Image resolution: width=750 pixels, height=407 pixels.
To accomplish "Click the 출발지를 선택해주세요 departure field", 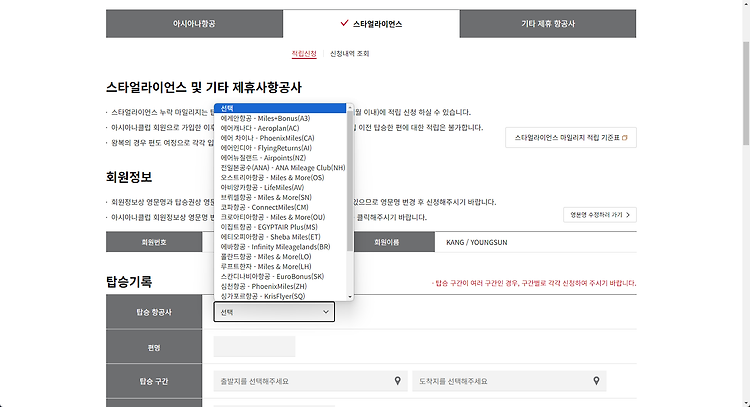I will (x=310, y=381).
